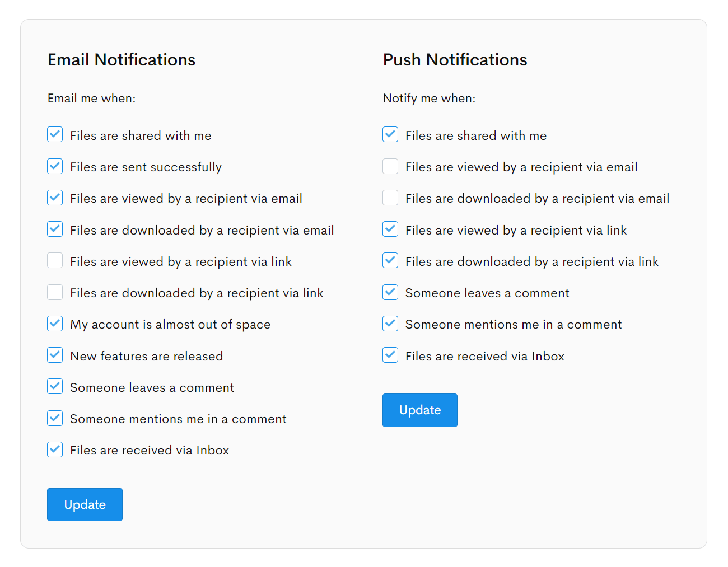Disable email alert for files downloaded via email

tap(54, 229)
